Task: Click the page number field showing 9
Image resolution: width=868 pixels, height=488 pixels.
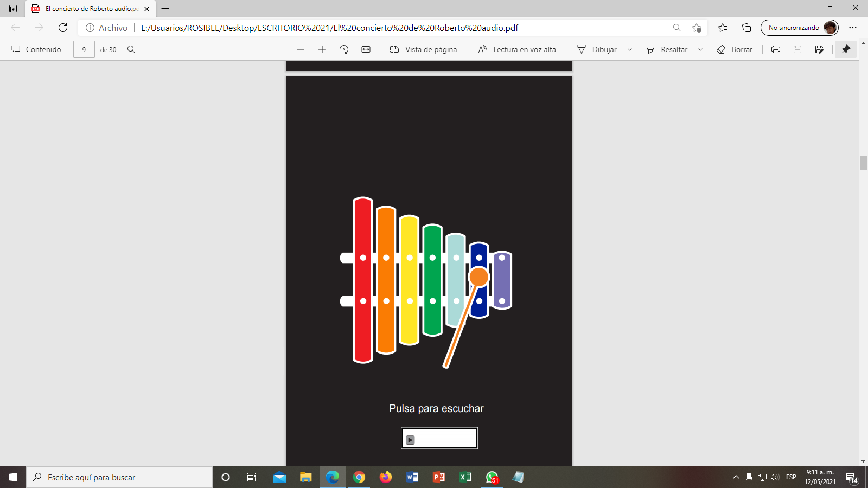Action: pos(84,49)
